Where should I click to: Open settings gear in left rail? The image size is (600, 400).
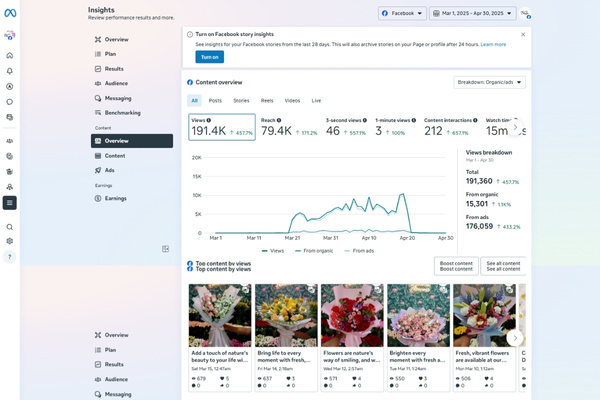[x=9, y=241]
